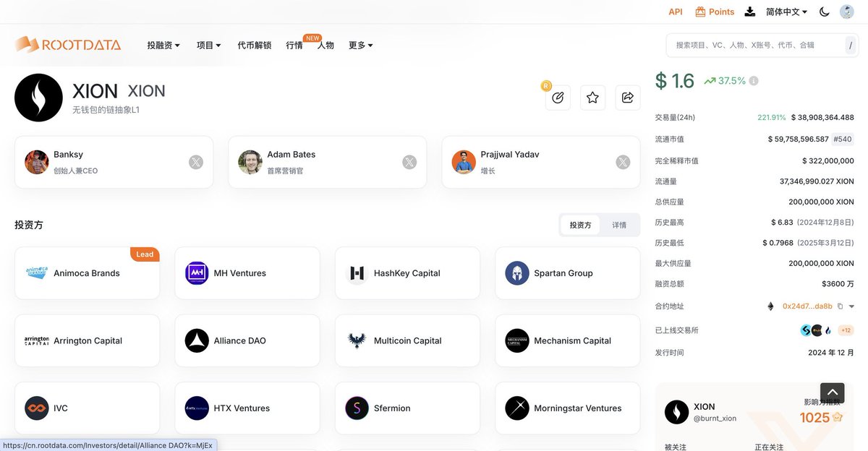Screen dimensions: 868x451
Task: Open MH Ventures investor card
Action: pos(247,273)
